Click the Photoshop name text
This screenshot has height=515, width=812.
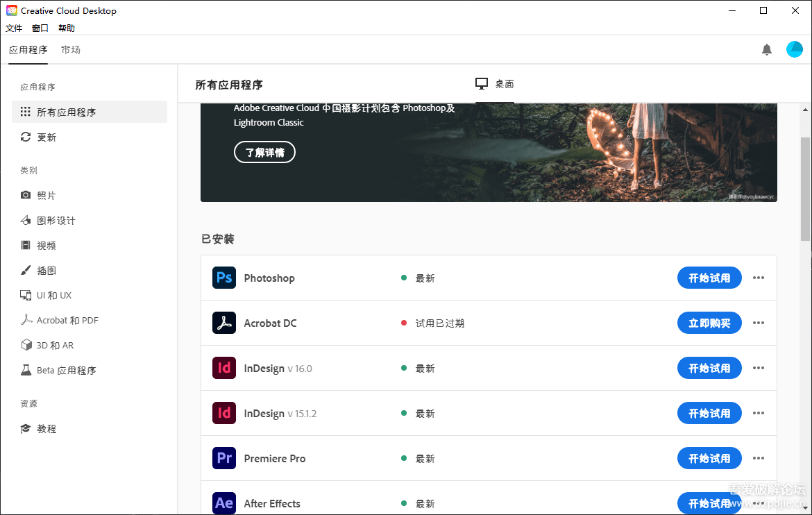tap(269, 278)
